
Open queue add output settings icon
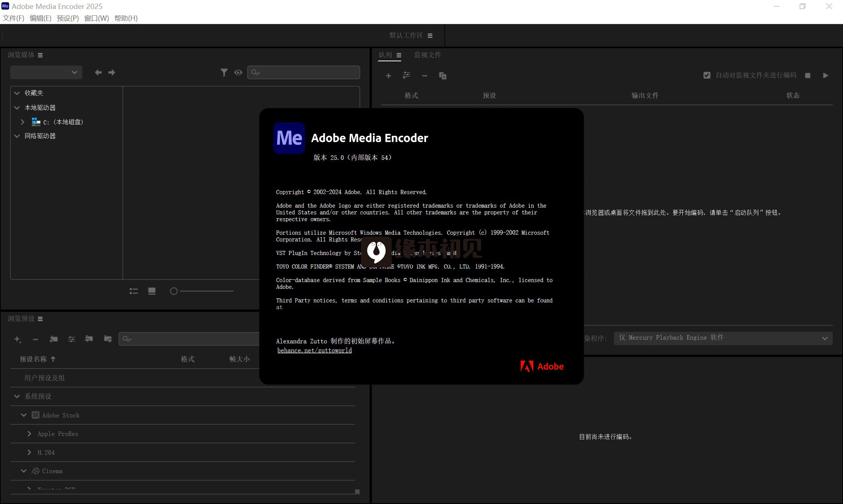click(x=406, y=75)
